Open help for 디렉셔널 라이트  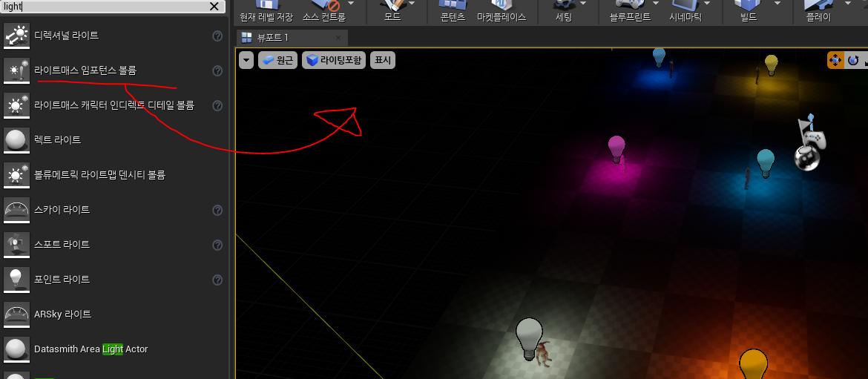click(217, 36)
